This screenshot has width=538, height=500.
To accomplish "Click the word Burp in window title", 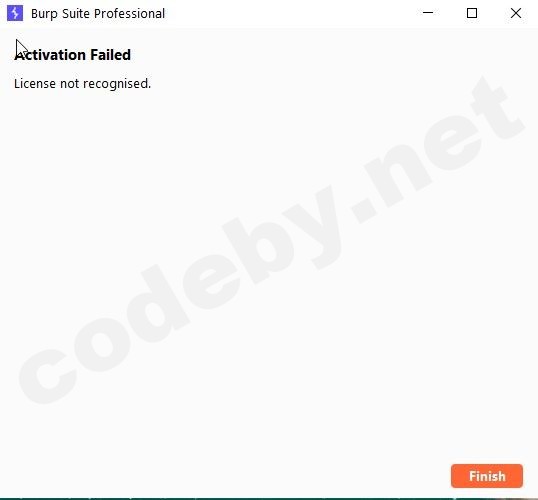I will (x=44, y=14).
